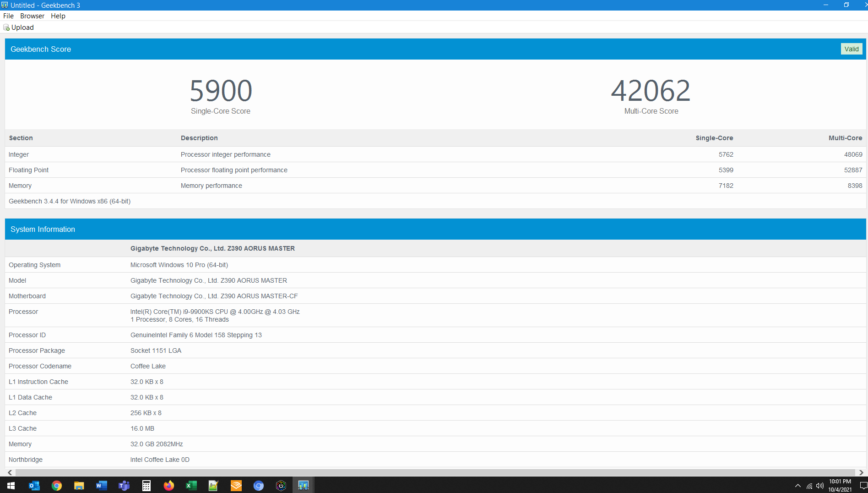Viewport: 868px width, 493px height.
Task: Click the Geekbench 3.4.4 for Windows text
Action: tap(70, 201)
